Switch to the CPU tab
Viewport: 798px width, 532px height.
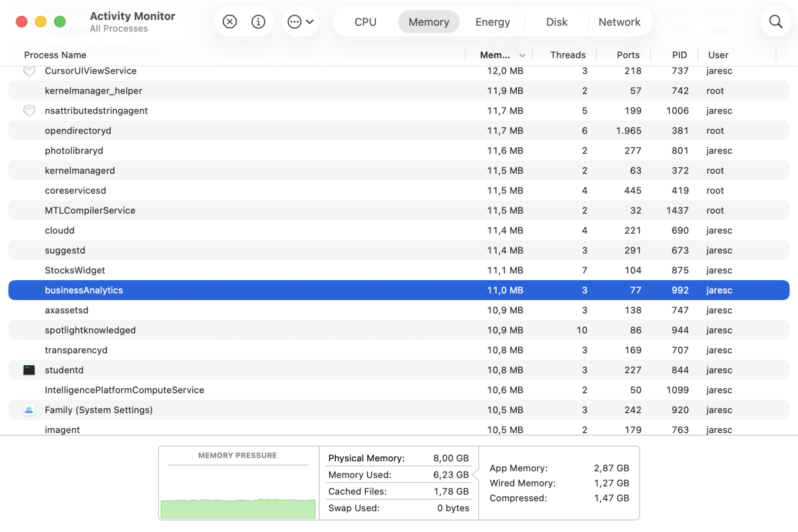coord(365,22)
